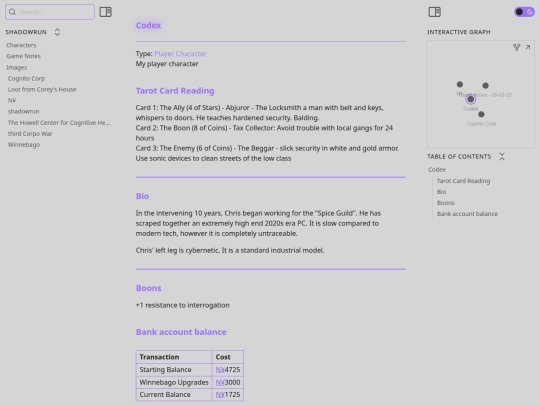Screen dimensions: 540x405
Task: Switch the dark mode toggle
Action: 524,12
